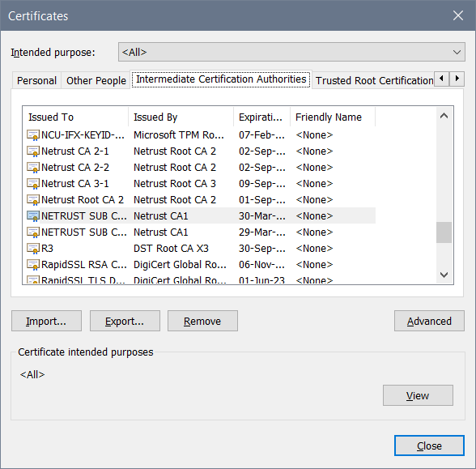The width and height of the screenshot is (476, 469).
Task: Click certificate icon beside Netrust CA 2-2
Action: point(33,168)
